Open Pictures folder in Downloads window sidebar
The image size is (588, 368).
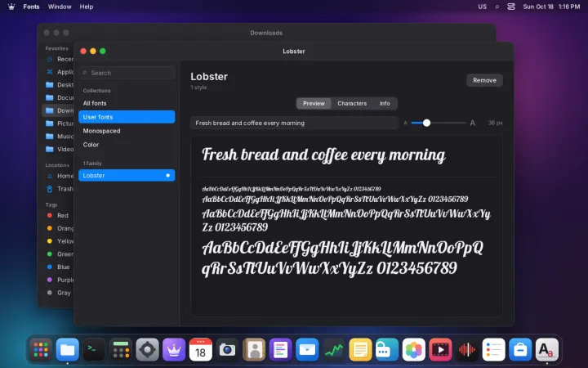coord(59,123)
